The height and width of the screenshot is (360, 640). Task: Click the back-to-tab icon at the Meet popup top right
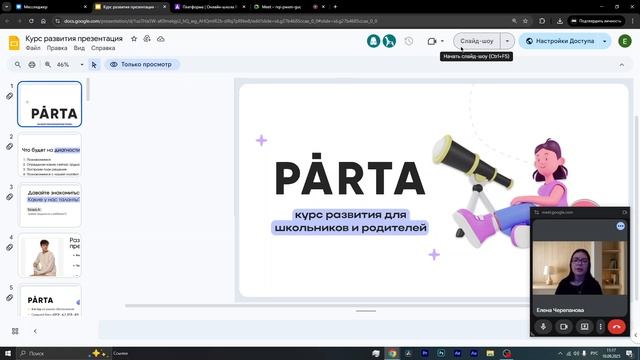[x=624, y=212]
